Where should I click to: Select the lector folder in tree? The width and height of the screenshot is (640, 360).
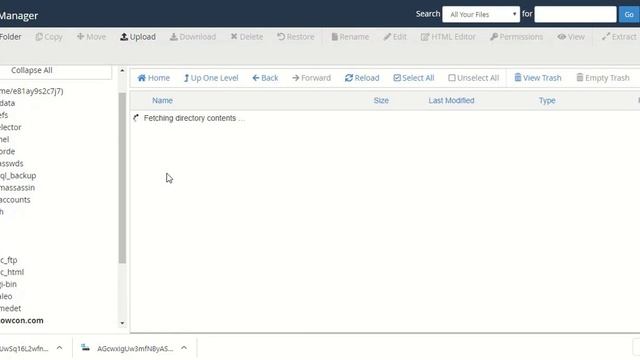click(11, 127)
